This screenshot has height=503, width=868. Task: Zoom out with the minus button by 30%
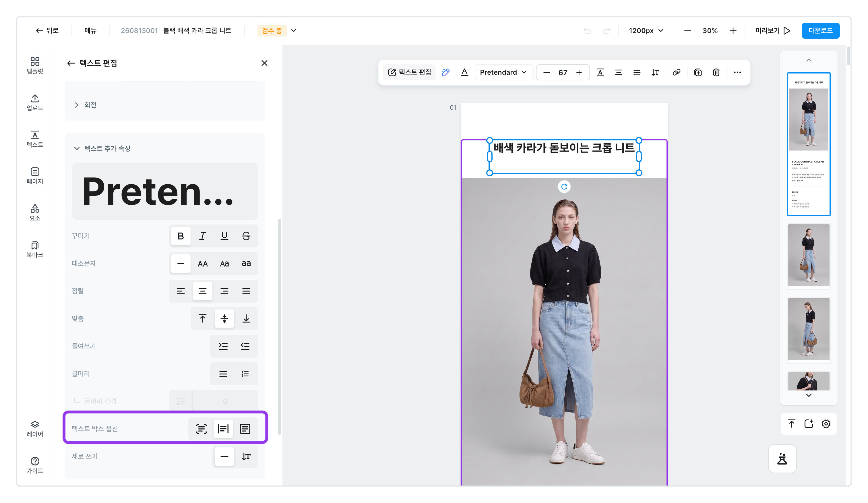[x=687, y=30]
